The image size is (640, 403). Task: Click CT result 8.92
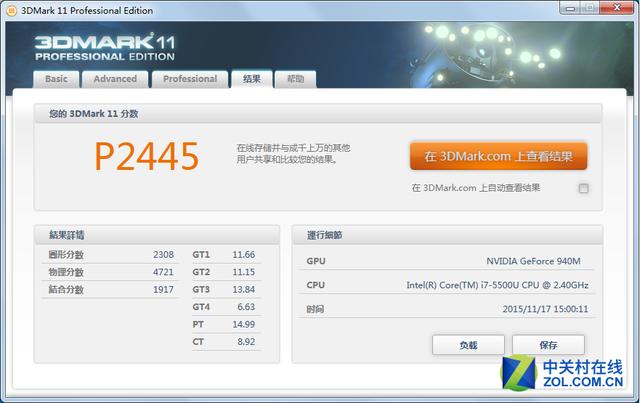246,342
